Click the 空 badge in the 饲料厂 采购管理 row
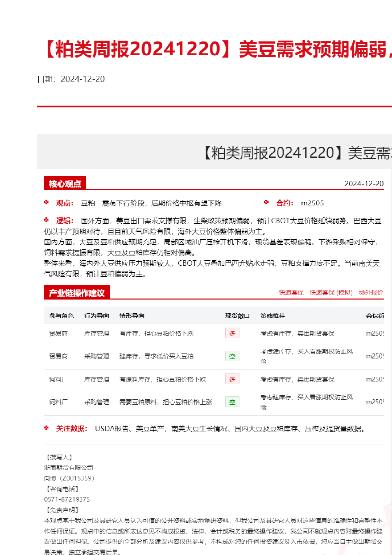Viewport: 392px width, 555px height. point(232,402)
